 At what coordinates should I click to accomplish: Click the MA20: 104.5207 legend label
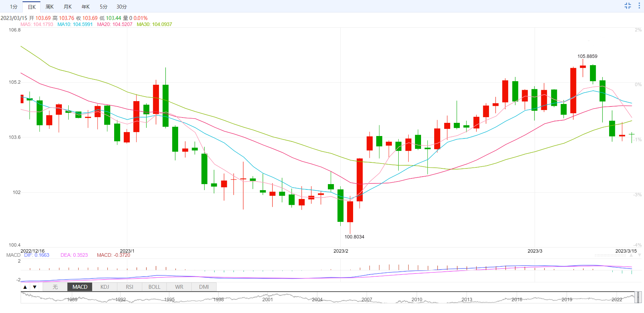115,24
